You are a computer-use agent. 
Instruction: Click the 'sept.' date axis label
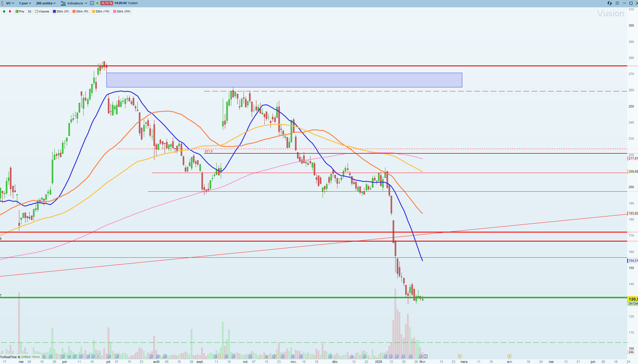200,361
